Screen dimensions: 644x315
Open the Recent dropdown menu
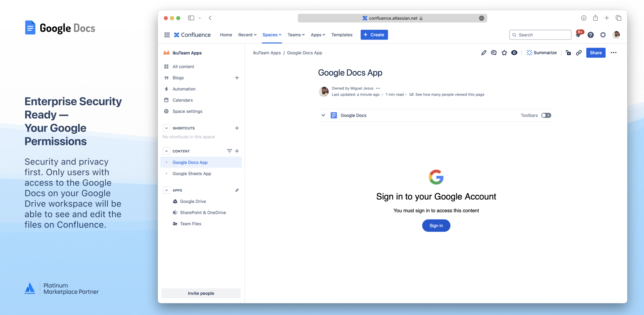[247, 35]
